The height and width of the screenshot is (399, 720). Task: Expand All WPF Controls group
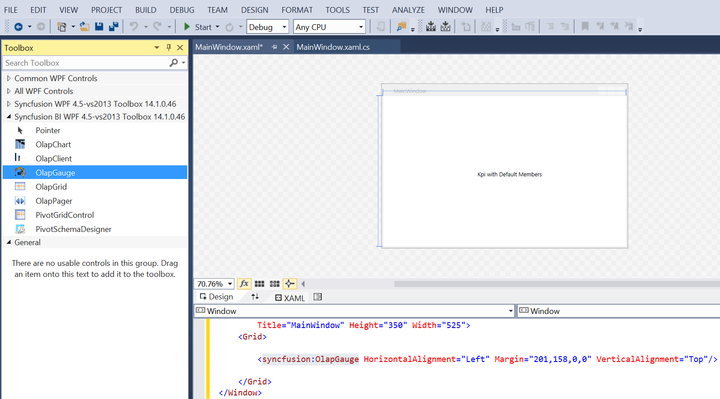click(x=9, y=91)
